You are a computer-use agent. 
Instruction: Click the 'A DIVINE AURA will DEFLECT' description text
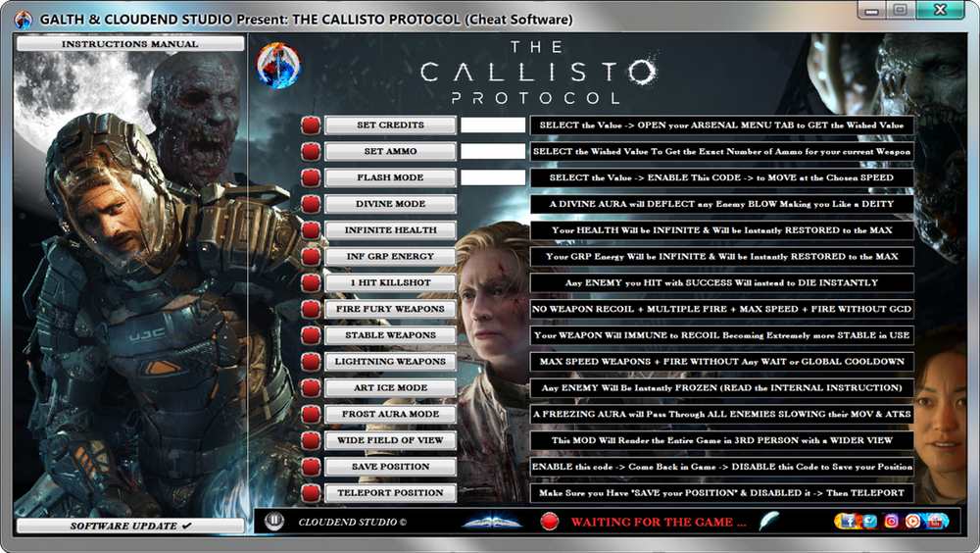click(x=722, y=204)
